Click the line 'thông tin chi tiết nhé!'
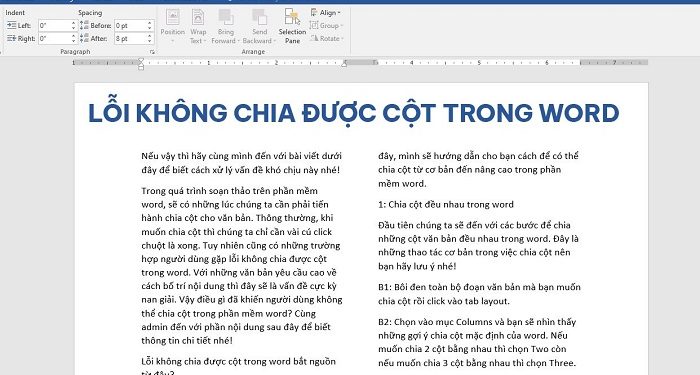 [x=187, y=341]
